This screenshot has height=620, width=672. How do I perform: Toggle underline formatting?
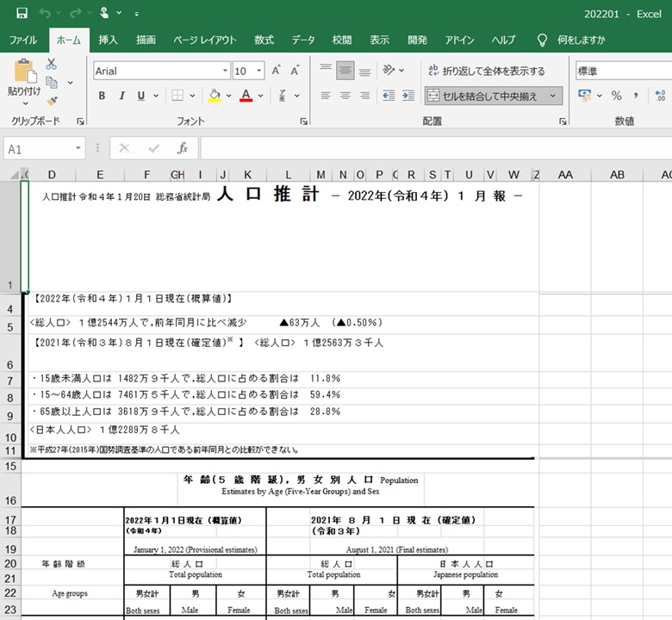pos(142,96)
